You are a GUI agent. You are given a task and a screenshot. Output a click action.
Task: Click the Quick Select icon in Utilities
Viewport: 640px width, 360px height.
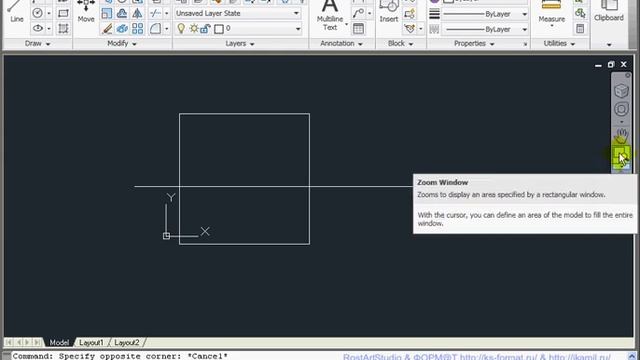[580, 13]
